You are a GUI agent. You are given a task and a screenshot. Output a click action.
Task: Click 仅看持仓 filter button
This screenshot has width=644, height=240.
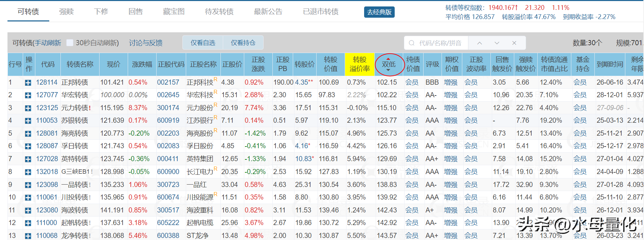click(243, 42)
